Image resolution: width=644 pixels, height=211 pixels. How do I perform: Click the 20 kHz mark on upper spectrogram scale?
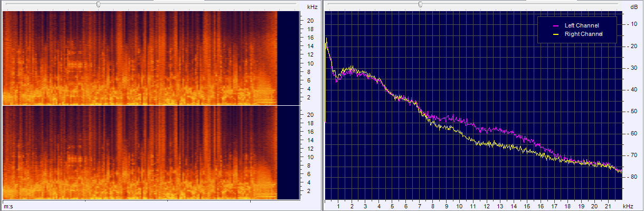pos(311,21)
